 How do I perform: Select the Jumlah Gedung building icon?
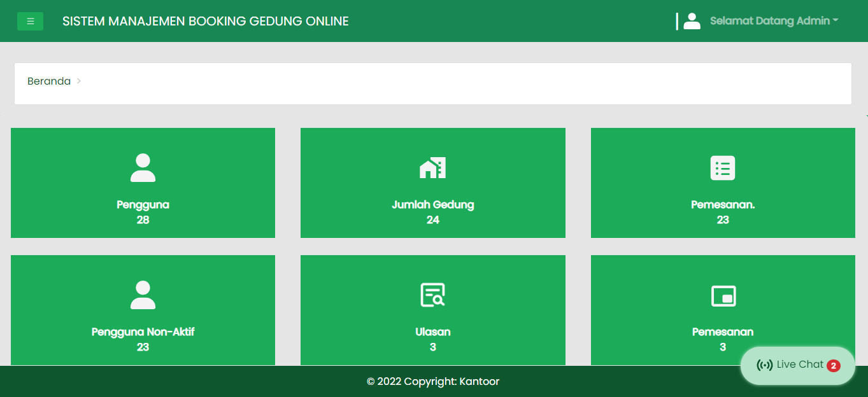click(432, 167)
